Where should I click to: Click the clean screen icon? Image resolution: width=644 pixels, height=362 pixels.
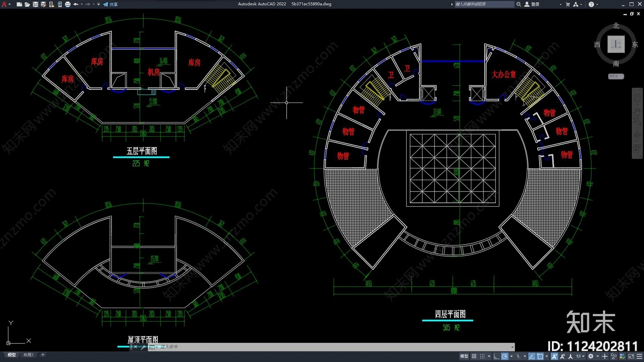(631, 356)
